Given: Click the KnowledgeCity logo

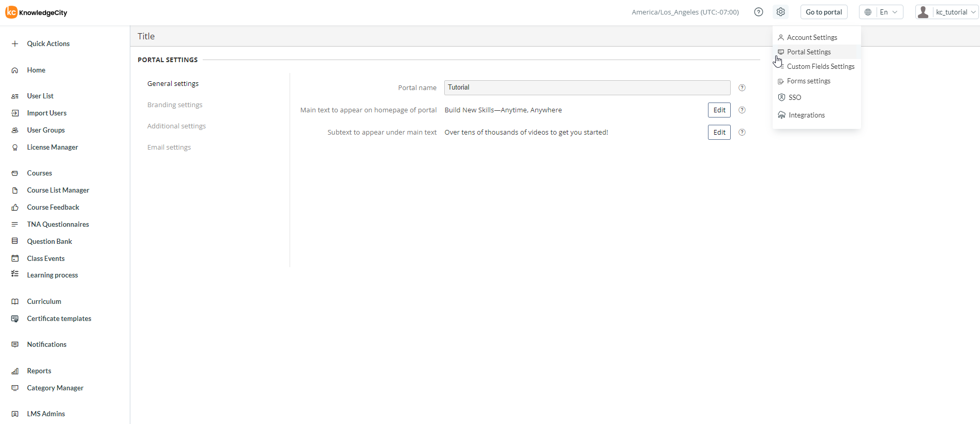Looking at the screenshot, I should (37, 12).
